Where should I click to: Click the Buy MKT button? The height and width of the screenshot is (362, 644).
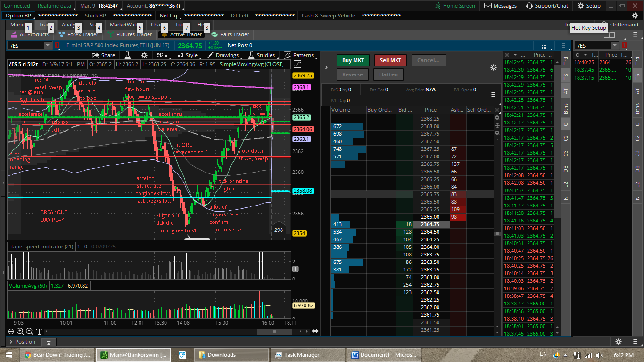[353, 60]
